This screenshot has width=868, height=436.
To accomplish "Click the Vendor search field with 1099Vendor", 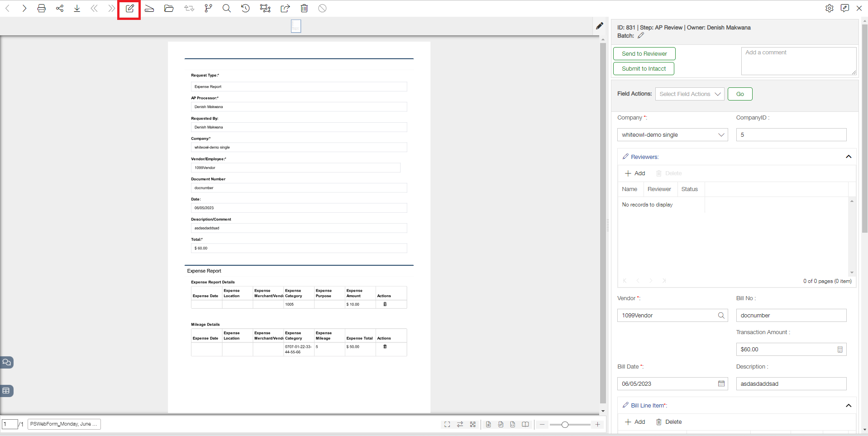I will 672,316.
